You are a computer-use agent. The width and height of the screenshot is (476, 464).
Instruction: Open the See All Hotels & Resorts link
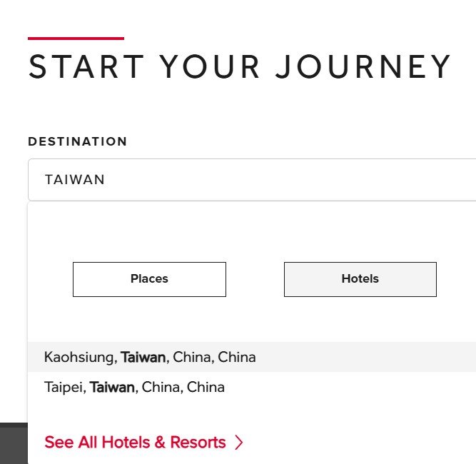[135, 443]
